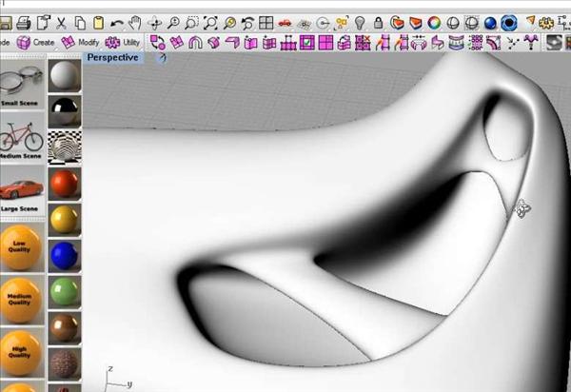Open Document Properties icon next to Print

[44, 23]
